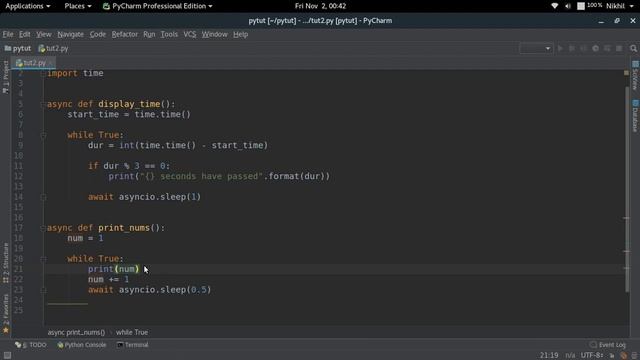Viewport: 640px width, 360px height.
Task: Close the tut2.py editor tab
Action: 50,63
